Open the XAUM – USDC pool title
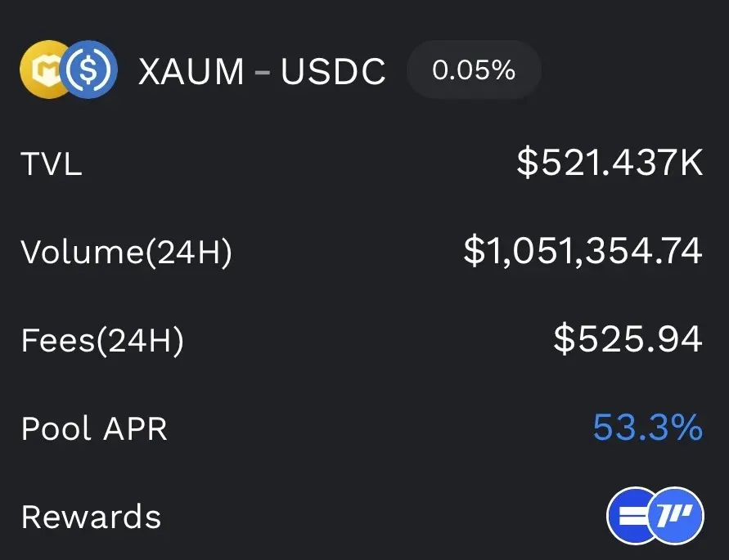729x560 pixels. coord(262,71)
